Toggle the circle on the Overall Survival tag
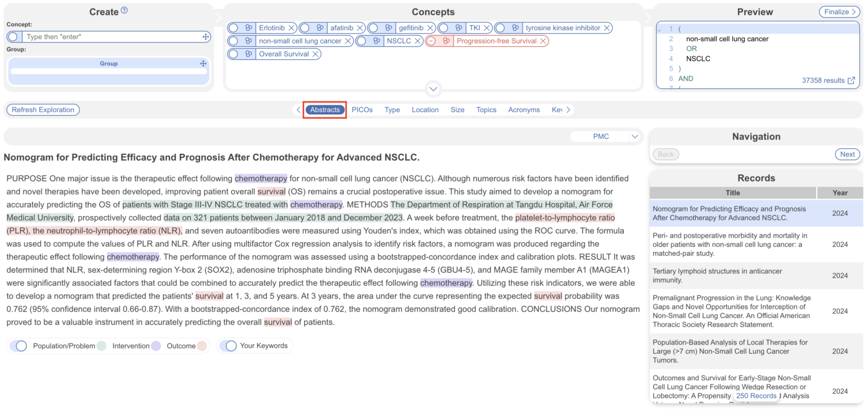Screen dimensions: 868x413 (x=234, y=54)
